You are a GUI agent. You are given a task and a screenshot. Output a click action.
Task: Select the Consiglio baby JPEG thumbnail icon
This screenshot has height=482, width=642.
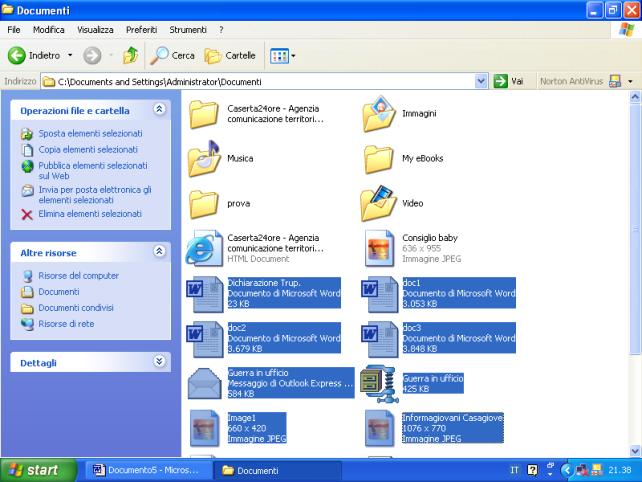[x=379, y=248]
